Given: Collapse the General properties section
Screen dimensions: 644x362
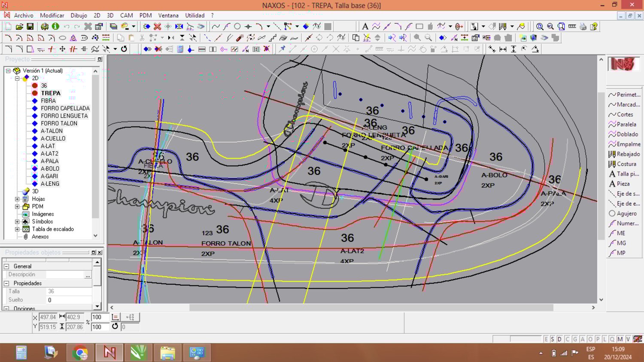Looking at the screenshot, I should tap(6, 266).
